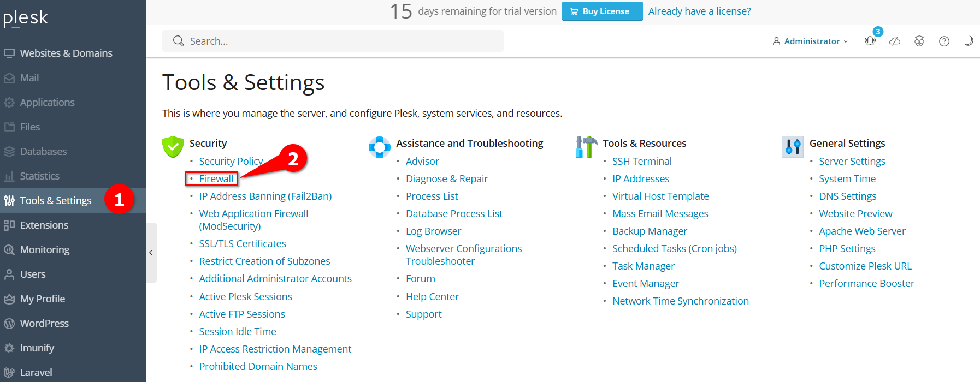980x382 pixels.
Task: Open Performance Booster link
Action: tap(866, 284)
